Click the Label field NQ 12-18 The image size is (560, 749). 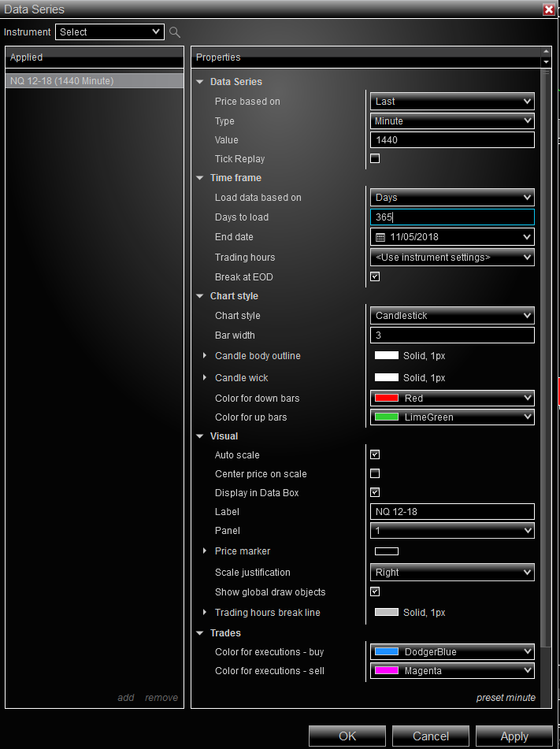click(452, 512)
